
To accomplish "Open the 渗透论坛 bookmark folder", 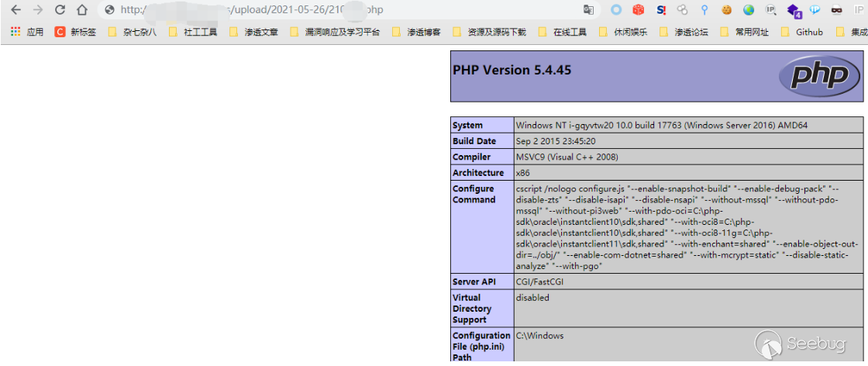I will point(684,32).
